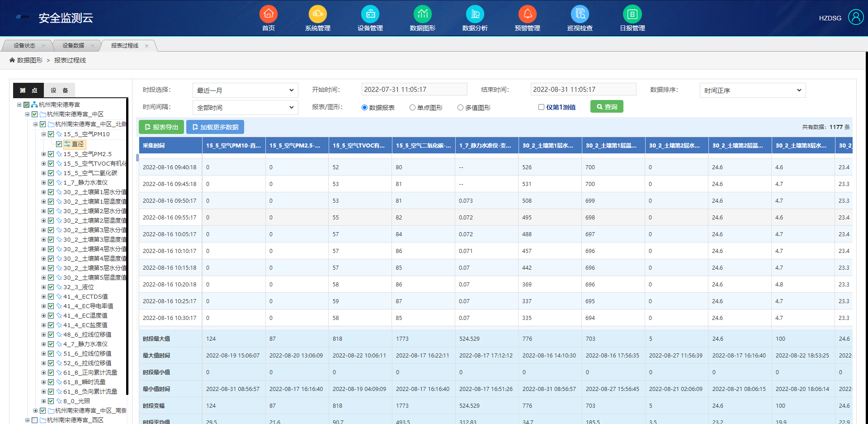Open 预警管理 bell icon
868x424 pixels.
528,14
